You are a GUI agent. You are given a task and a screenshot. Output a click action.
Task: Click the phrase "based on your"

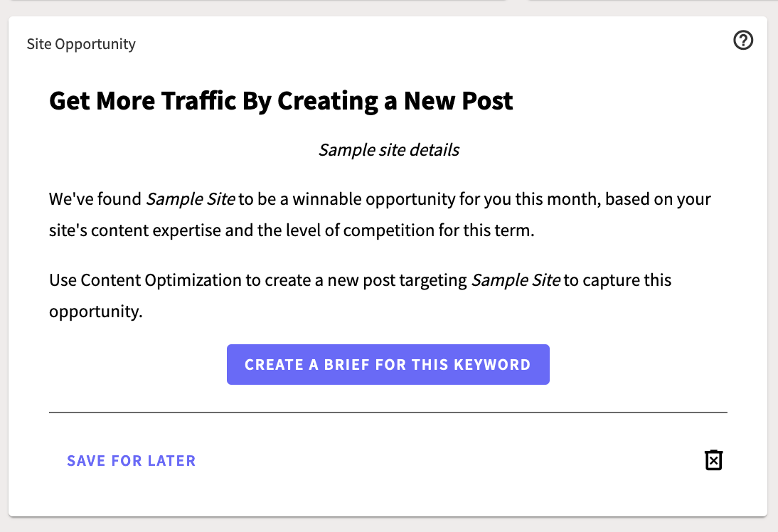click(x=658, y=199)
